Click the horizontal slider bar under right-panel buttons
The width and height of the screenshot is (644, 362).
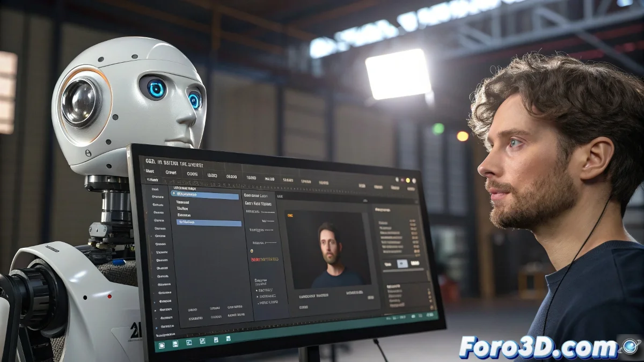click(403, 271)
